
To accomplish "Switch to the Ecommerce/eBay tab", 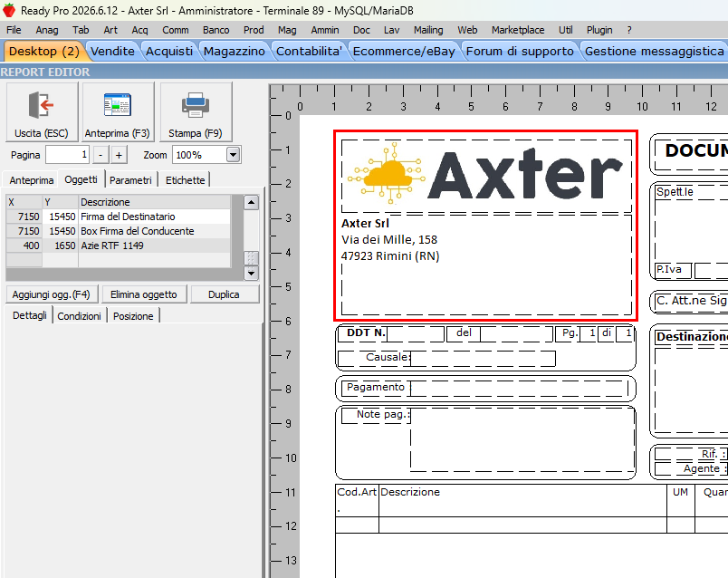I will 404,51.
